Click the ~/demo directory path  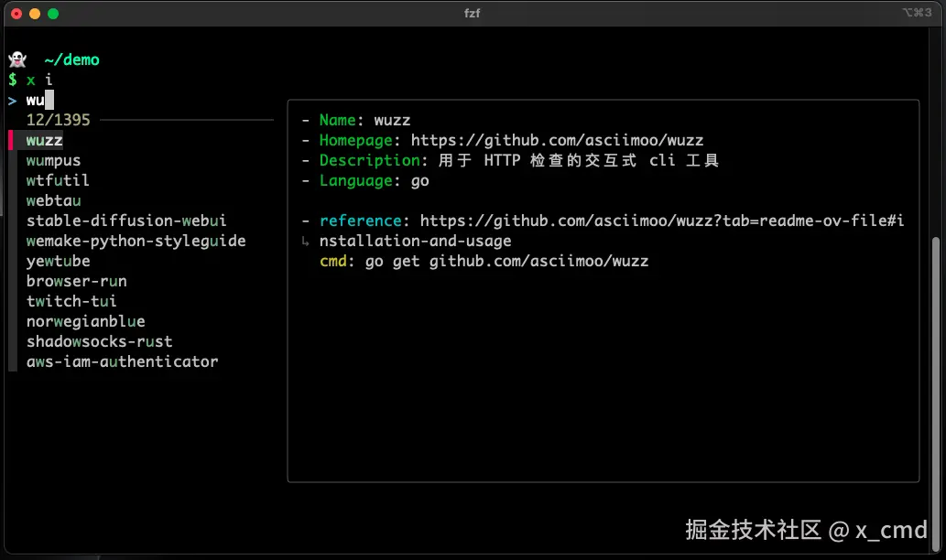coord(71,59)
